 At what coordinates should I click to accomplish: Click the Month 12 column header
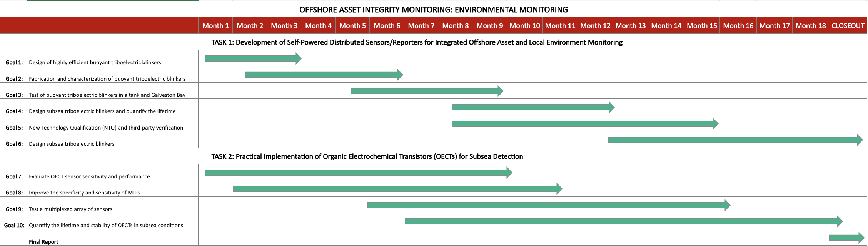coord(595,26)
